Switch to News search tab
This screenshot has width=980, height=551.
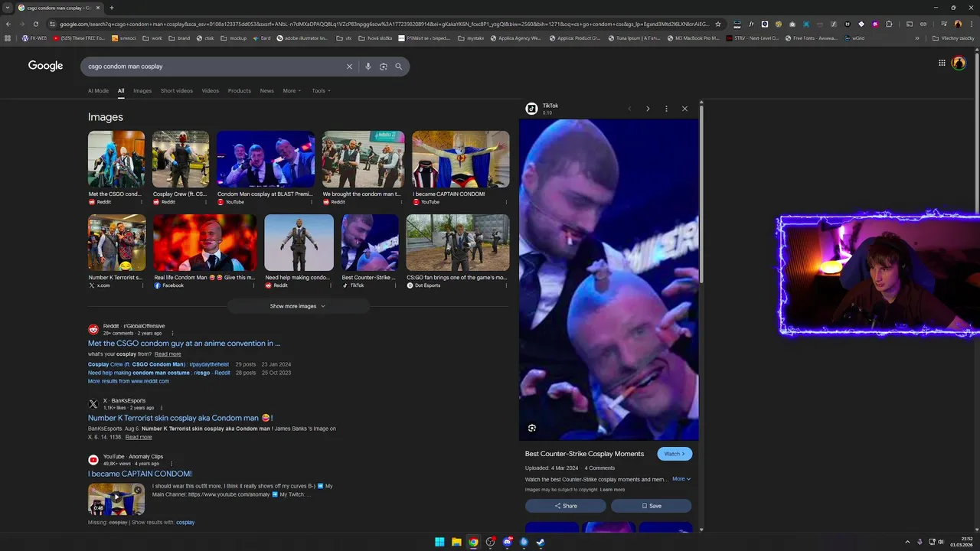266,90
